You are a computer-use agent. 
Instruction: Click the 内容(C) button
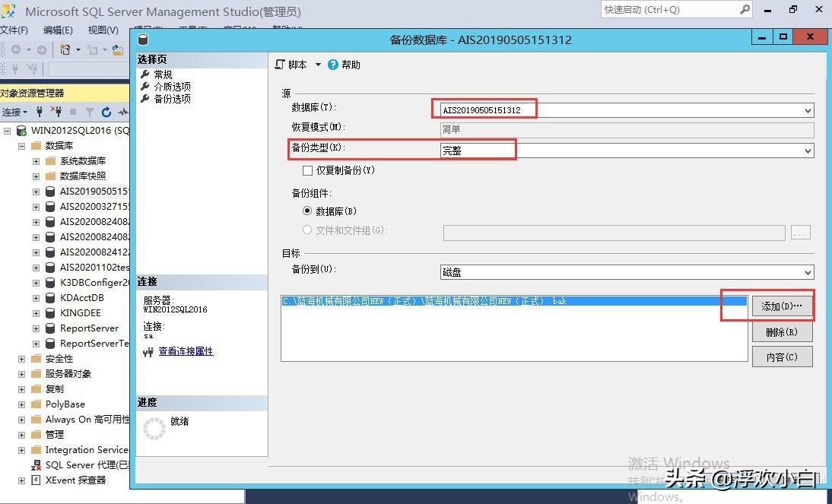tap(782, 357)
